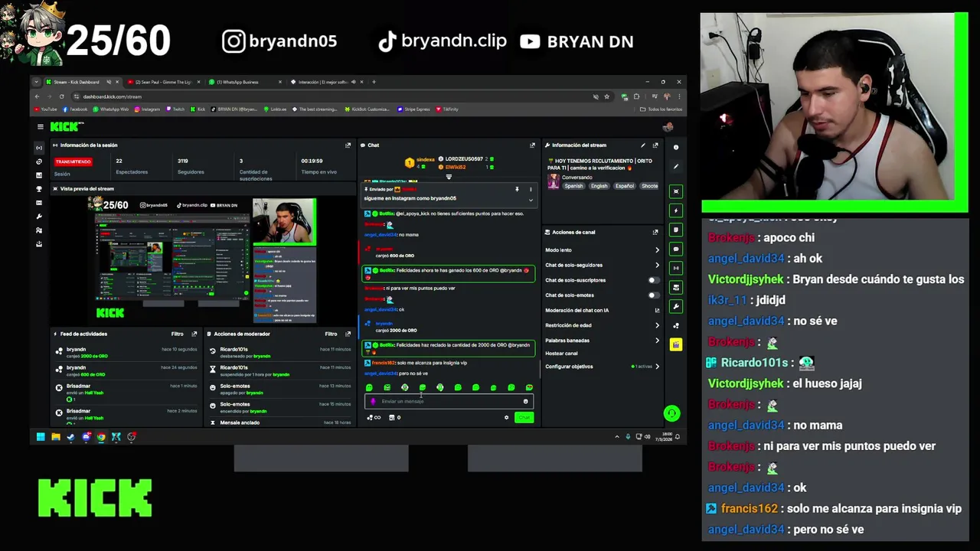Open File Explorer from taskbar
Viewport: 980px width, 551px height.
(x=56, y=437)
